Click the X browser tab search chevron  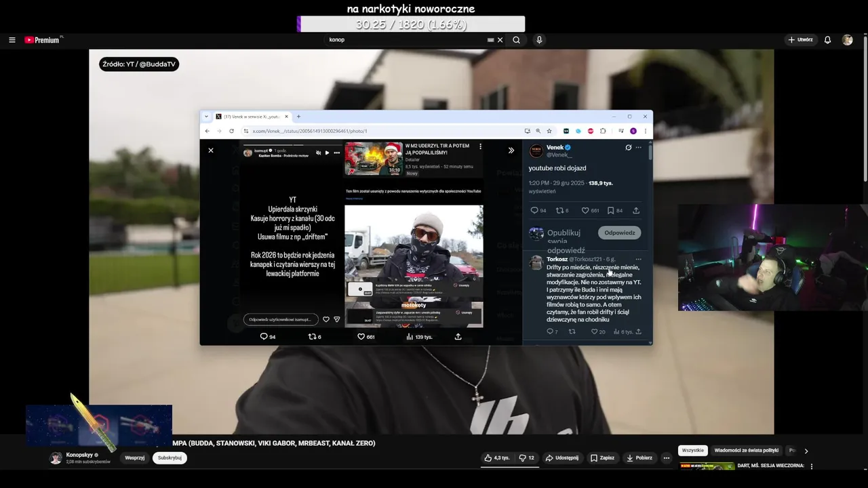(x=207, y=117)
